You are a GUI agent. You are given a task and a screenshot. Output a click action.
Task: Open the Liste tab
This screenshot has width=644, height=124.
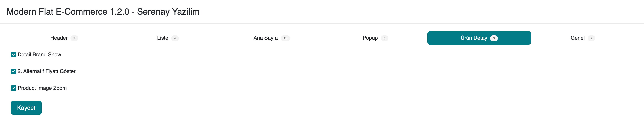coord(162,38)
